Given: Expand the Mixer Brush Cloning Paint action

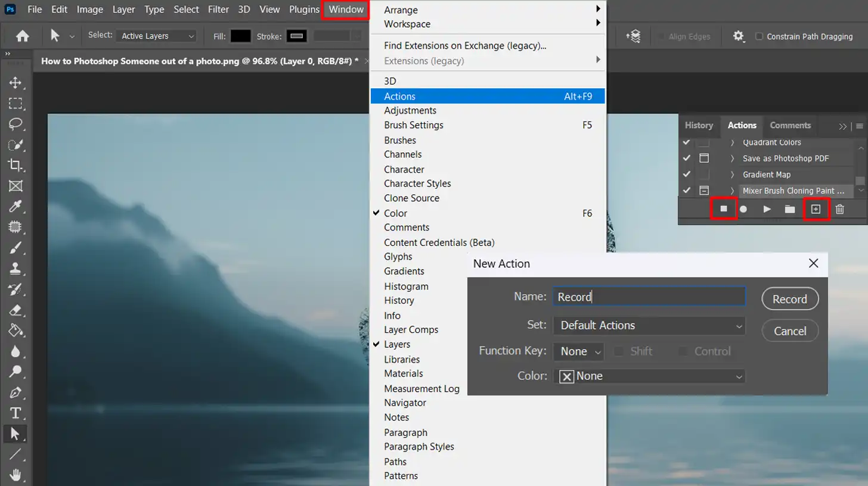Looking at the screenshot, I should pyautogui.click(x=732, y=191).
